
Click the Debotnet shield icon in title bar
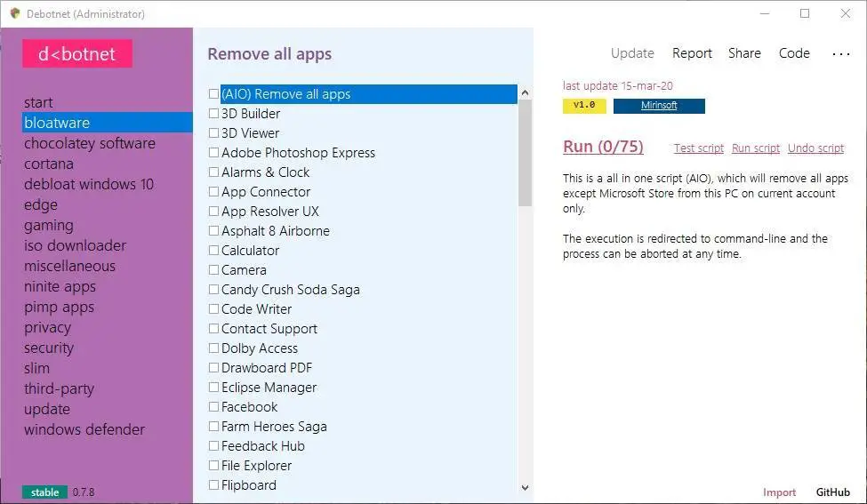click(14, 13)
